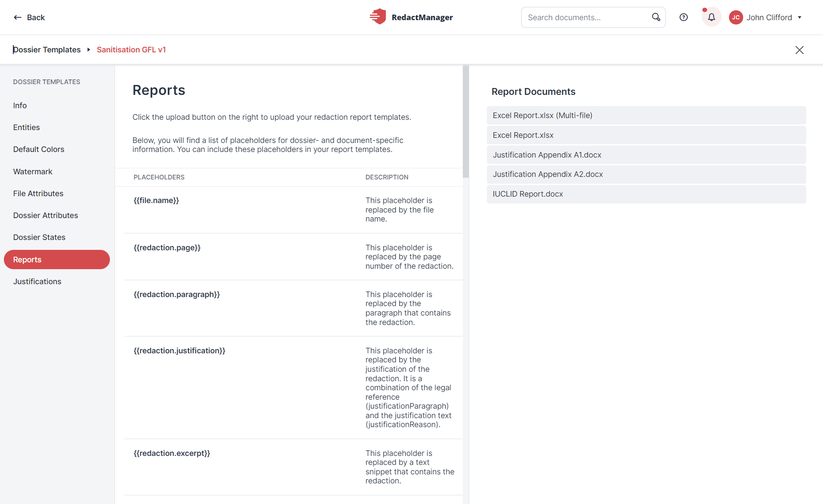Click the RedactManager shield logo

tap(378, 17)
